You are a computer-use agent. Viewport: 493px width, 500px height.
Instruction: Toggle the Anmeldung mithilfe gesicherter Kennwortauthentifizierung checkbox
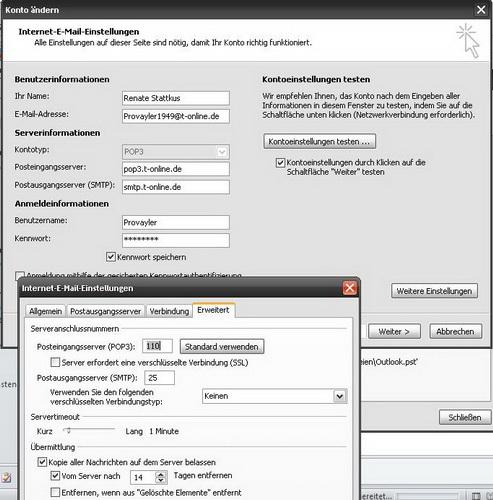pos(20,275)
